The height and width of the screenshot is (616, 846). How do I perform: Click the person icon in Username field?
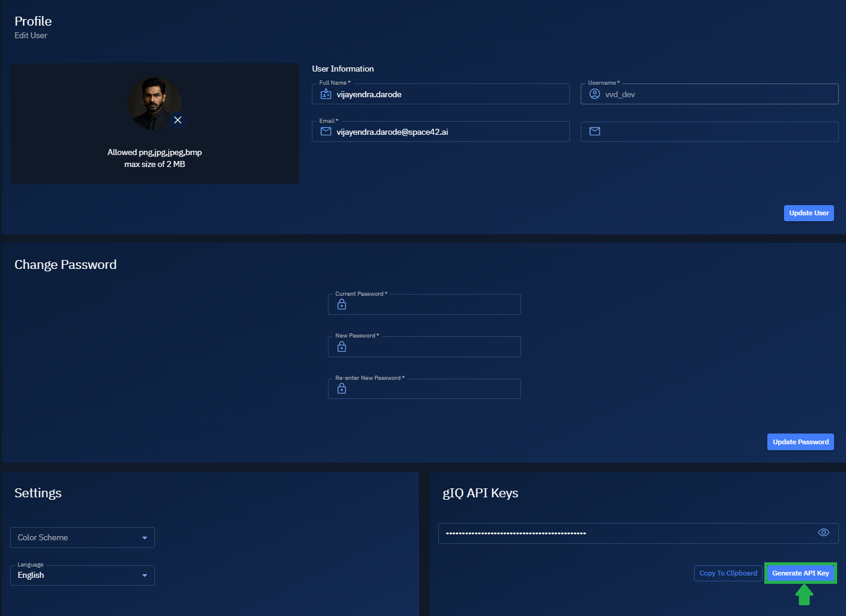[594, 94]
